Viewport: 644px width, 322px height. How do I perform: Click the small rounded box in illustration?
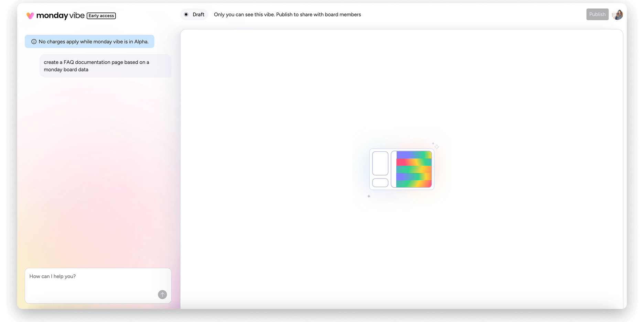[380, 183]
